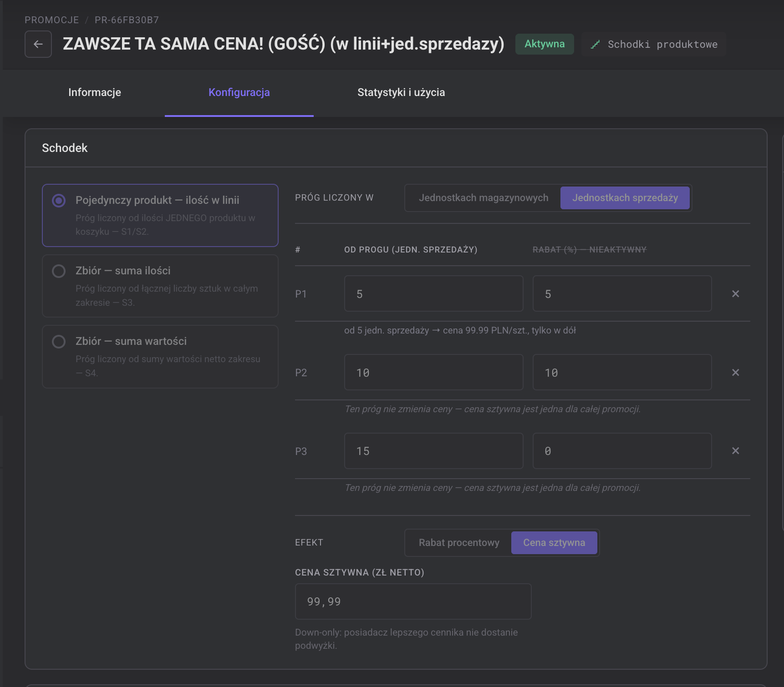The width and height of the screenshot is (784, 687).
Task: Click the promotion title ZAWSZE TA SAMA CENA!
Action: coord(284,44)
